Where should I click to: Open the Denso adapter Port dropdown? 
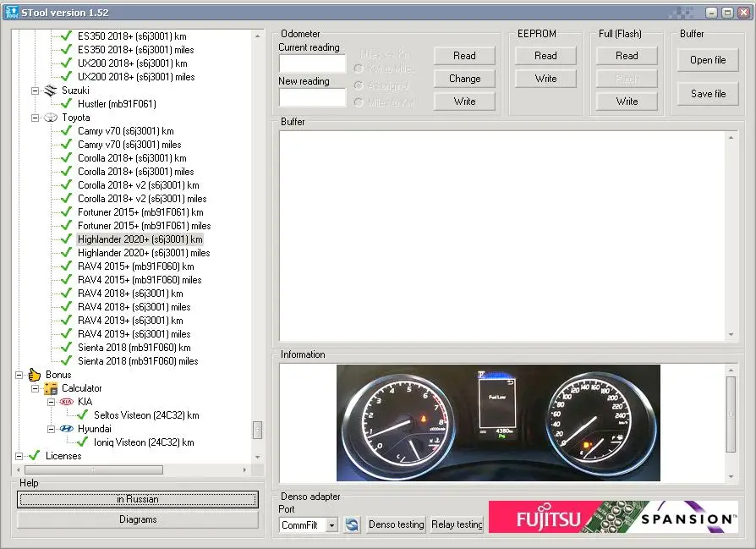coord(331,524)
